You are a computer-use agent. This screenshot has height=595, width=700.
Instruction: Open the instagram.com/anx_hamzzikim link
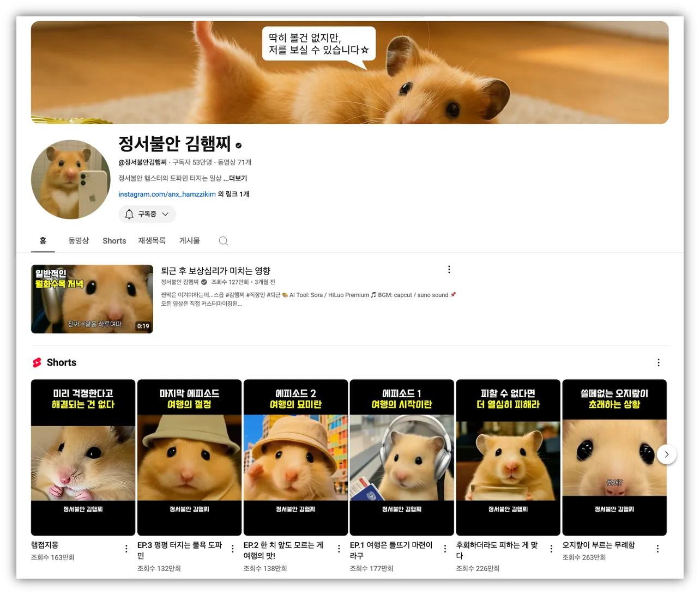[x=167, y=194]
